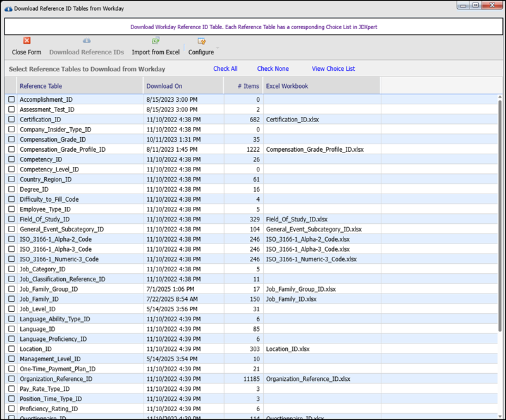Select the Position_Time_Type_ID row name

(x=51, y=399)
